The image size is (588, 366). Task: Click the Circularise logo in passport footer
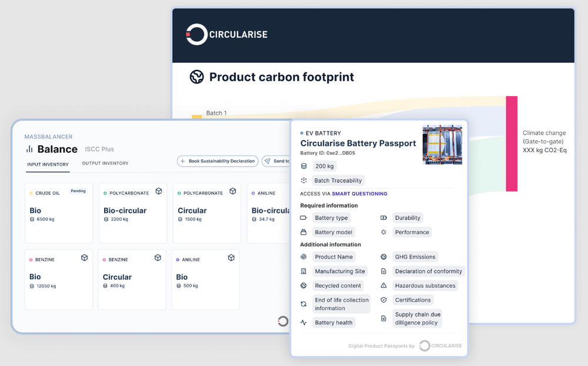(440, 346)
